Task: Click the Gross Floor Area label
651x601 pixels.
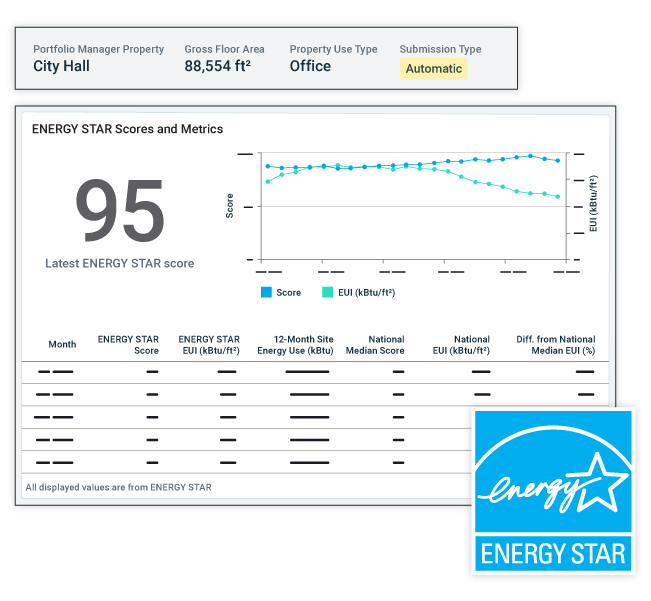Action: pyautogui.click(x=224, y=49)
